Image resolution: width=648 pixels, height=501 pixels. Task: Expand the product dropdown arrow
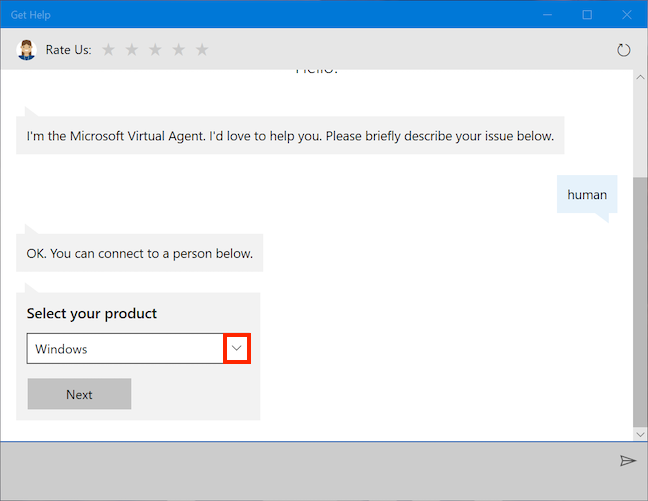click(x=237, y=348)
